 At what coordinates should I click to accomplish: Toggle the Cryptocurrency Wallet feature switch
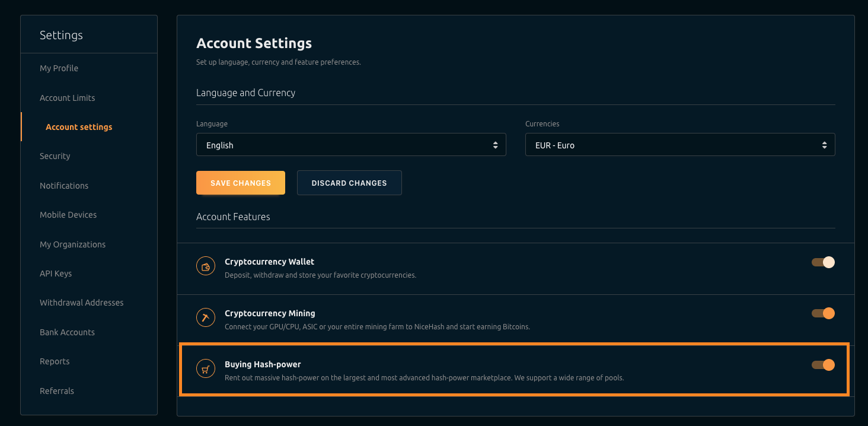(x=823, y=262)
